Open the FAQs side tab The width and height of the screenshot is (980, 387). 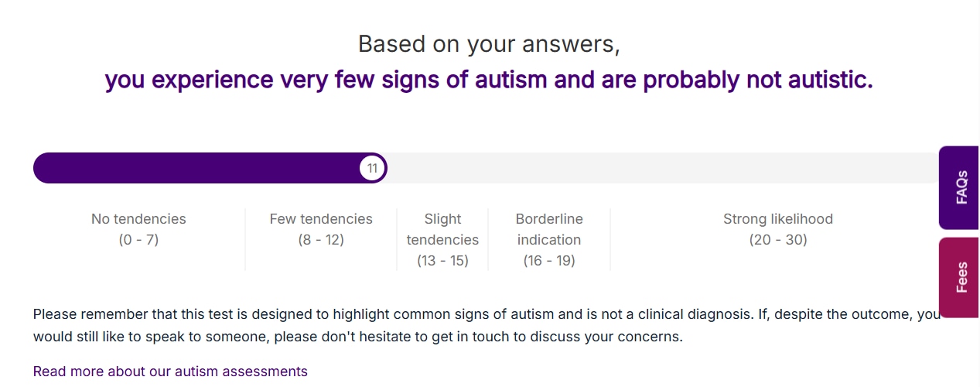pos(959,188)
